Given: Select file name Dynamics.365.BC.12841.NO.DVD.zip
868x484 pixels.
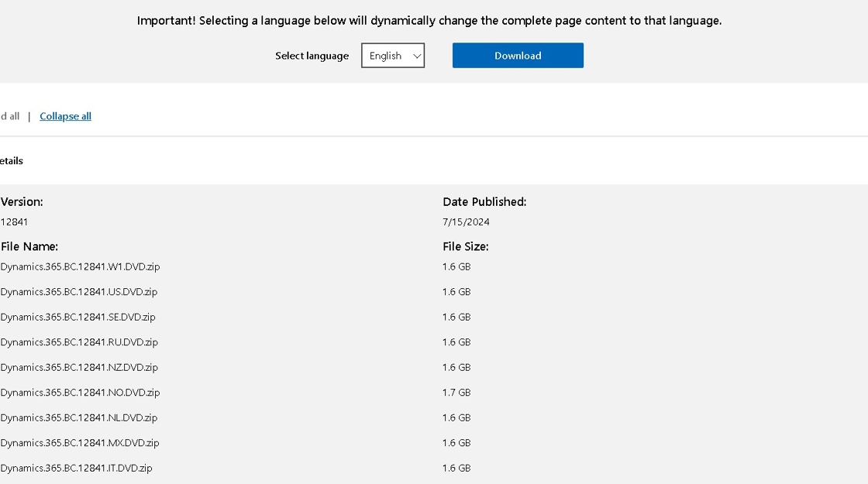Looking at the screenshot, I should 80,392.
